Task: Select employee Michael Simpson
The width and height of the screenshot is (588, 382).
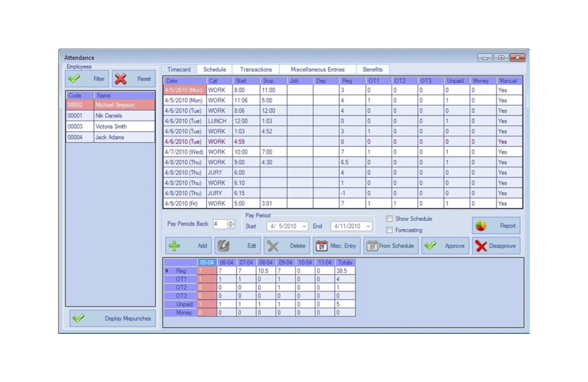Action: (x=110, y=105)
